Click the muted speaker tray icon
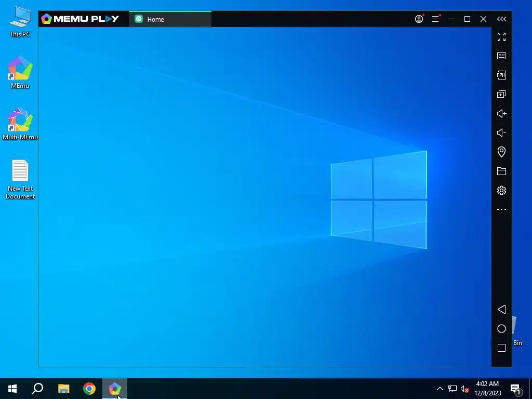532x399 pixels. (x=464, y=389)
